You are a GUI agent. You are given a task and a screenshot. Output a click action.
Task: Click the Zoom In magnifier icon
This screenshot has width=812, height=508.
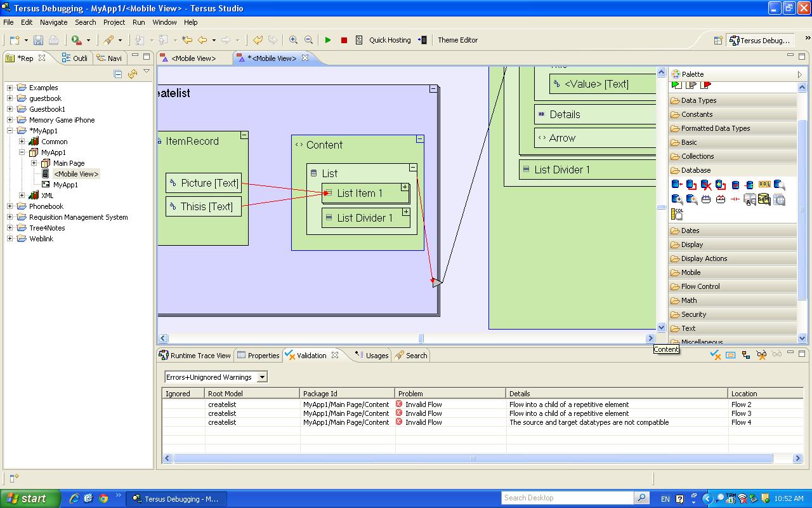(293, 40)
